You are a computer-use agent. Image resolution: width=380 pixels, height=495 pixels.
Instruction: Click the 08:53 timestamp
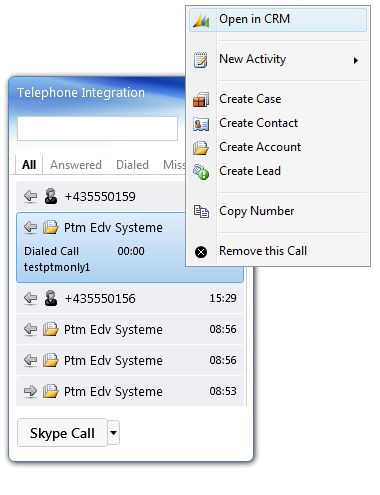coord(223,391)
